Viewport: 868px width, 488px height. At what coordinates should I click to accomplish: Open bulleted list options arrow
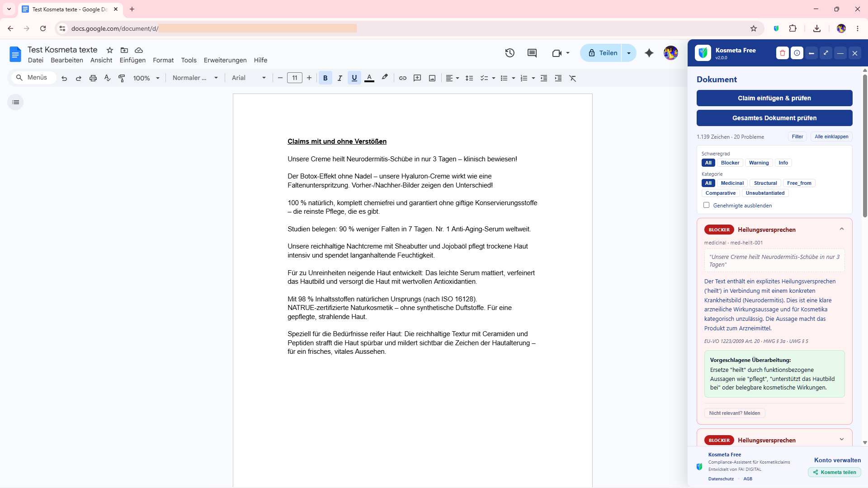(513, 78)
